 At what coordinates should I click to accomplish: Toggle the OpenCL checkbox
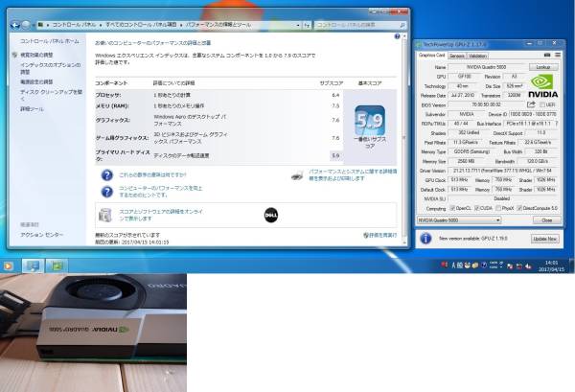(452, 208)
